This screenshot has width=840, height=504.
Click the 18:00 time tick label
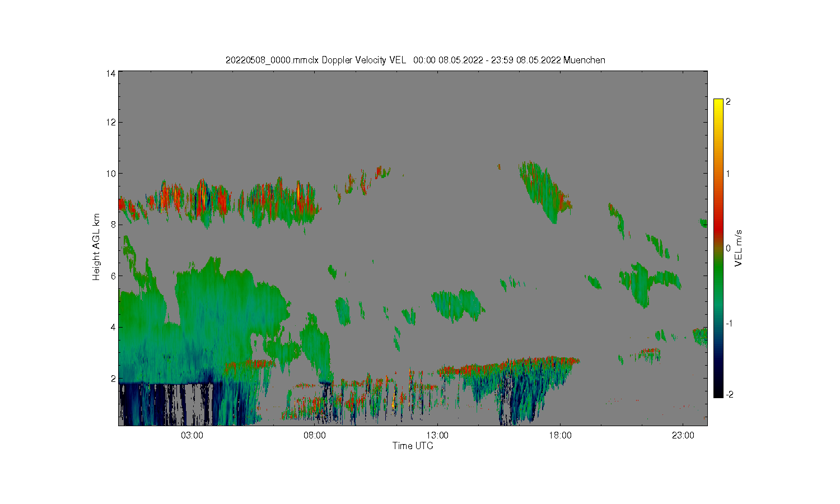[560, 435]
